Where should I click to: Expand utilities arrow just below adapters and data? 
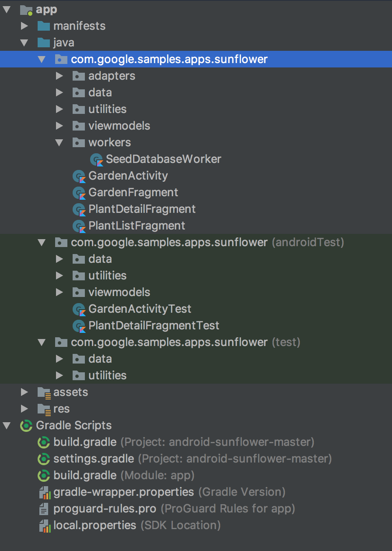coord(59,109)
